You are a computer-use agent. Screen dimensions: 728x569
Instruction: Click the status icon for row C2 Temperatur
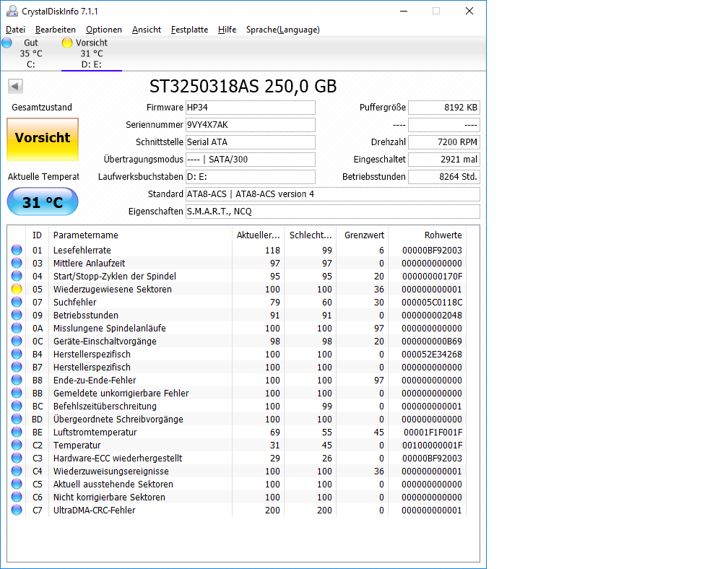click(x=17, y=445)
